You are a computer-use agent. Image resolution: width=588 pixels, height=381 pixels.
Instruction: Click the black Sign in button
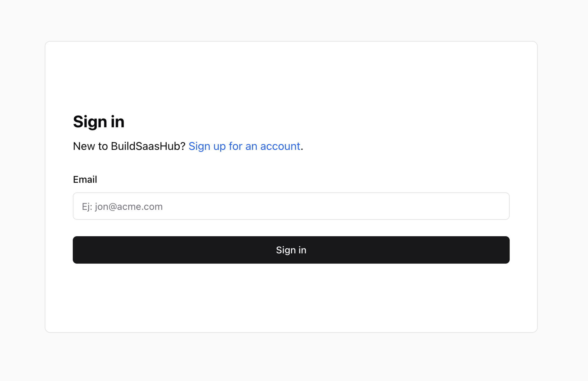pyautogui.click(x=291, y=250)
